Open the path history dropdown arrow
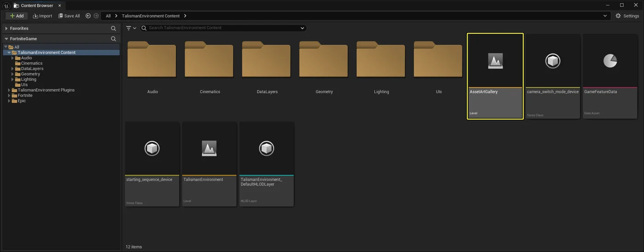The height and width of the screenshot is (252, 644). (x=605, y=16)
